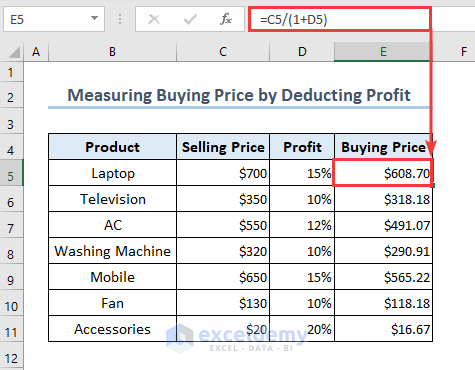The width and height of the screenshot is (475, 370).
Task: Select the $491.07 buying price cell
Action: coord(383,225)
